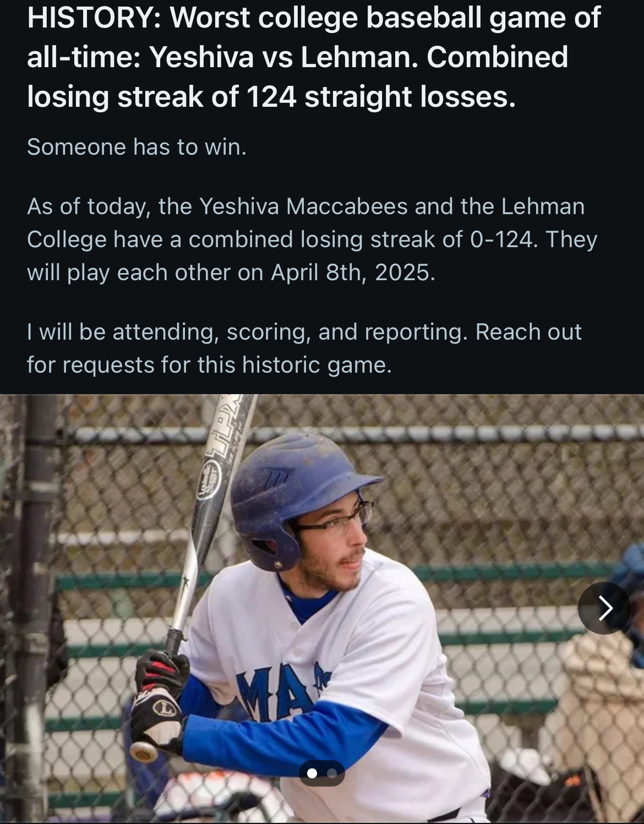
Task: Click the 'Reach out for requests' sentence
Action: pyautogui.click(x=304, y=348)
